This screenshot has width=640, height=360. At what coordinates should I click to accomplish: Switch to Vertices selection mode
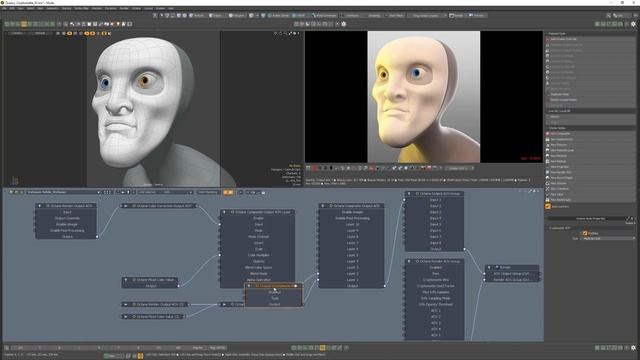point(198,16)
